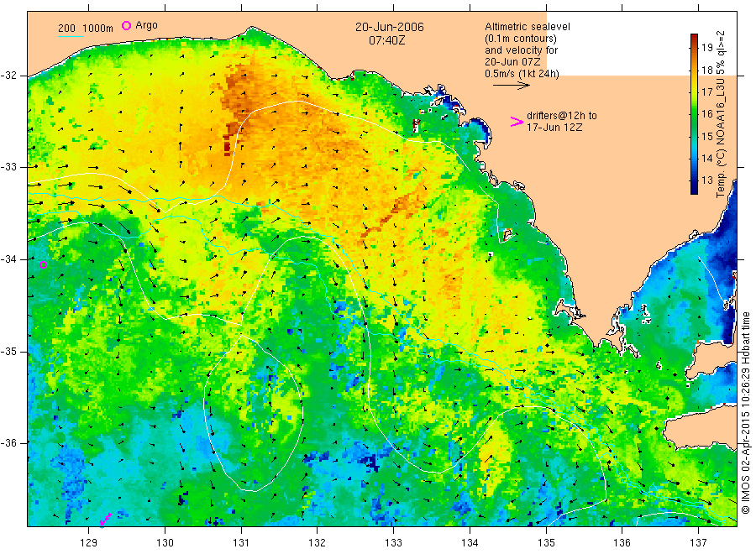The width and height of the screenshot is (756, 554).
Task: Click the magenta drifter track at bottom left
Action: [105, 520]
